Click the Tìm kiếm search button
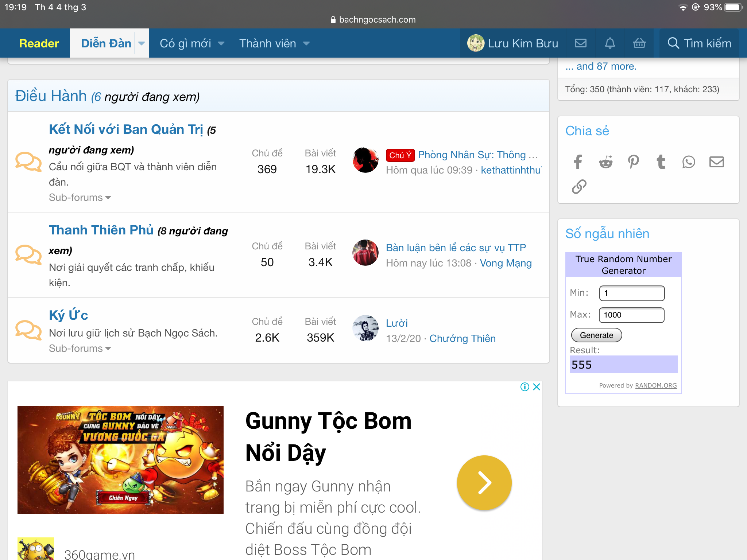The image size is (747, 560). point(699,43)
